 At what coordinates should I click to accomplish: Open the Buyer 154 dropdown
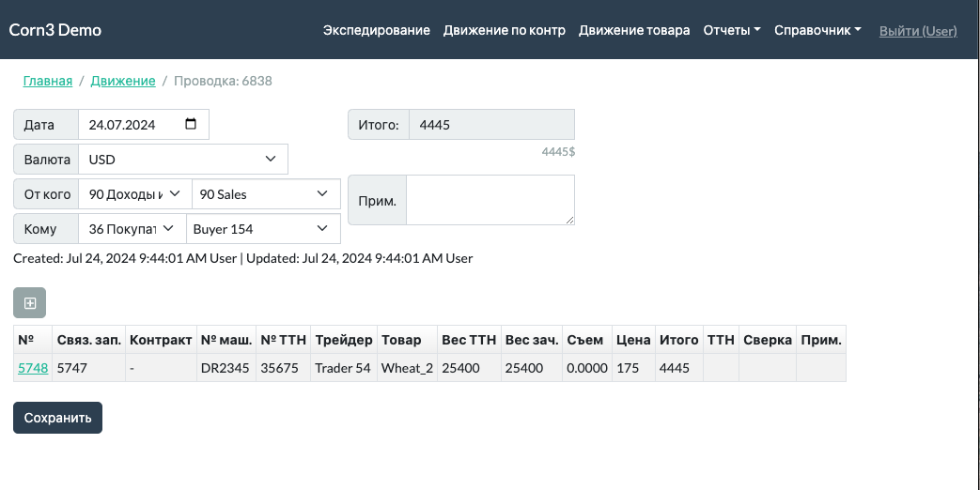tap(262, 229)
